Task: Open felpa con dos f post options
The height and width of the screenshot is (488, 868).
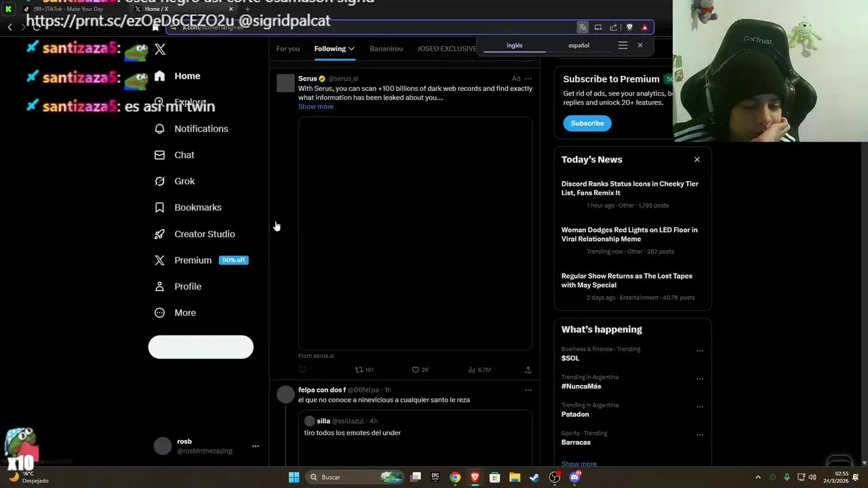Action: (x=528, y=390)
